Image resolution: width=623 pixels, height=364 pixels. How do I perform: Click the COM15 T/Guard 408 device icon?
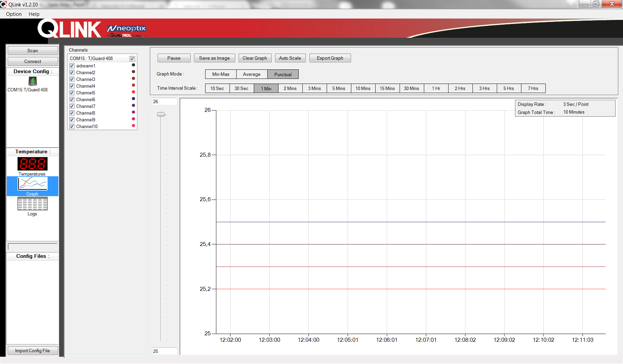coord(32,81)
